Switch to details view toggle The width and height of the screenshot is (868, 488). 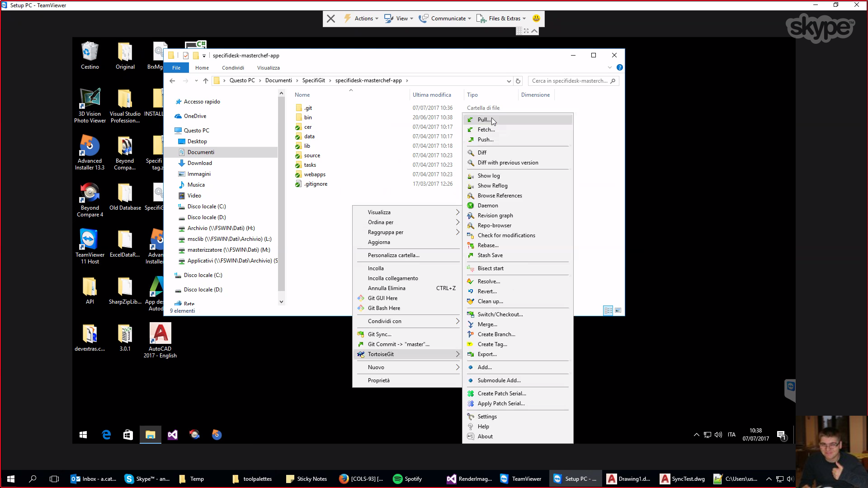click(x=608, y=310)
